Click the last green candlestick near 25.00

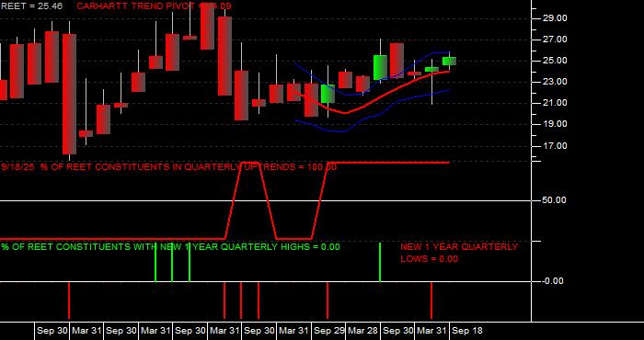tap(449, 62)
